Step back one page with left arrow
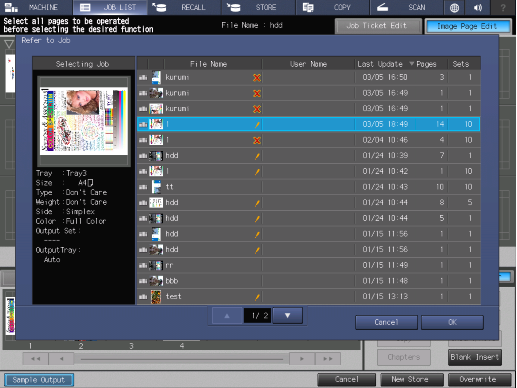 point(61,359)
